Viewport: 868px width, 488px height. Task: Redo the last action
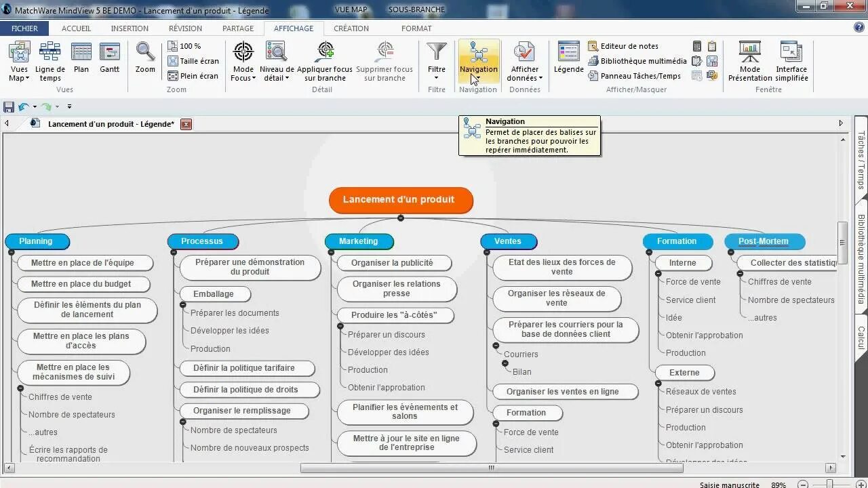click(46, 106)
